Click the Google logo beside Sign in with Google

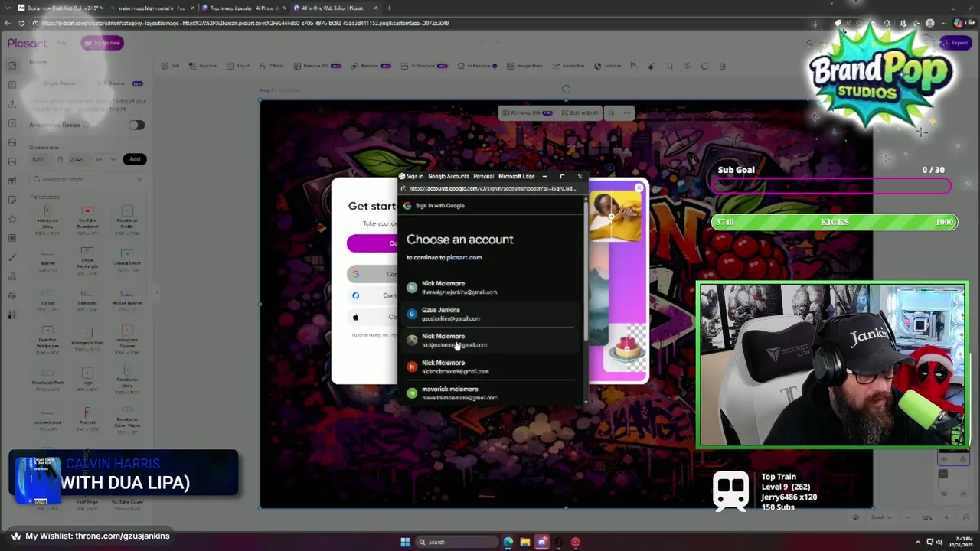pos(407,206)
